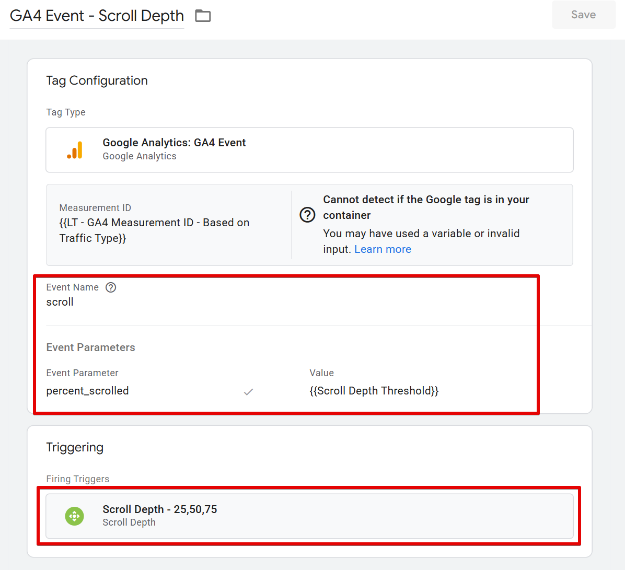625x570 pixels.
Task: Click the Triggering section heading
Action: 74,447
